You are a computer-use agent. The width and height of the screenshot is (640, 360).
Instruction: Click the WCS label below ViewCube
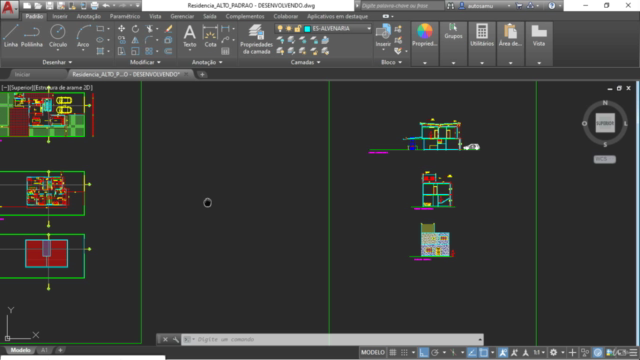point(604,159)
